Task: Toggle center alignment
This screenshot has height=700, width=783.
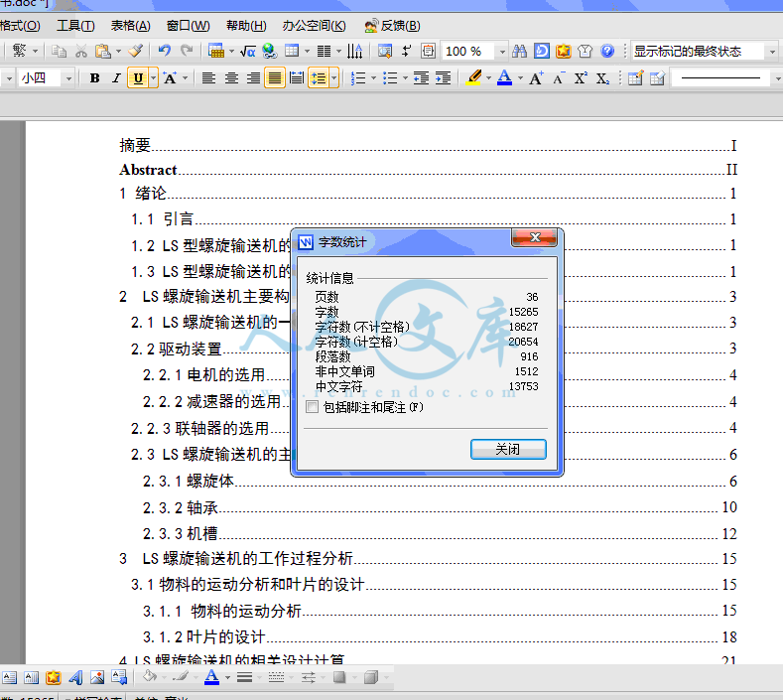Action: 230,78
